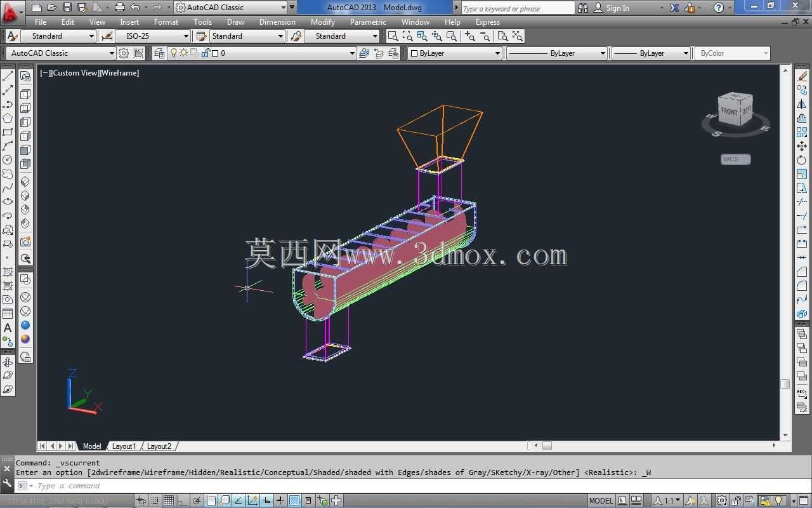Click the WCS coordinate system button
The width and height of the screenshot is (812, 508).
click(736, 159)
